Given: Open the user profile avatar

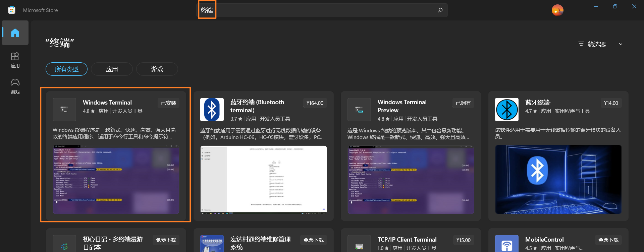Looking at the screenshot, I should (557, 10).
